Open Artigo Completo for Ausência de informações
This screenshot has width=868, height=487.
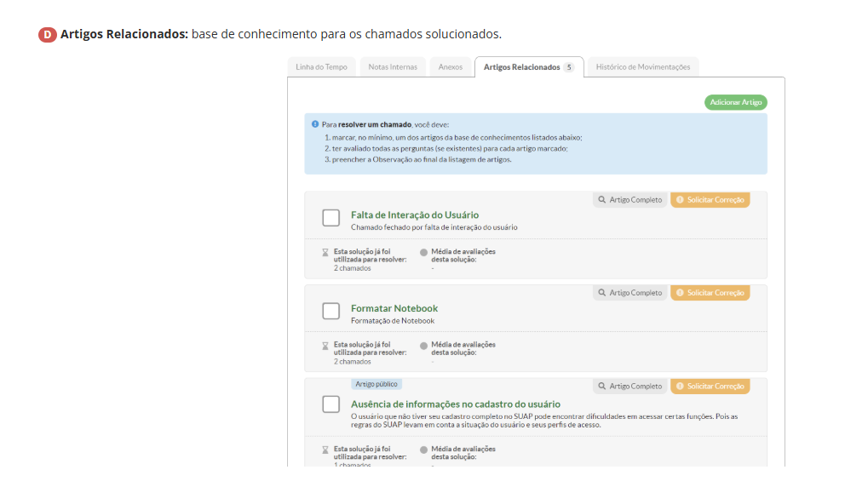(x=630, y=387)
